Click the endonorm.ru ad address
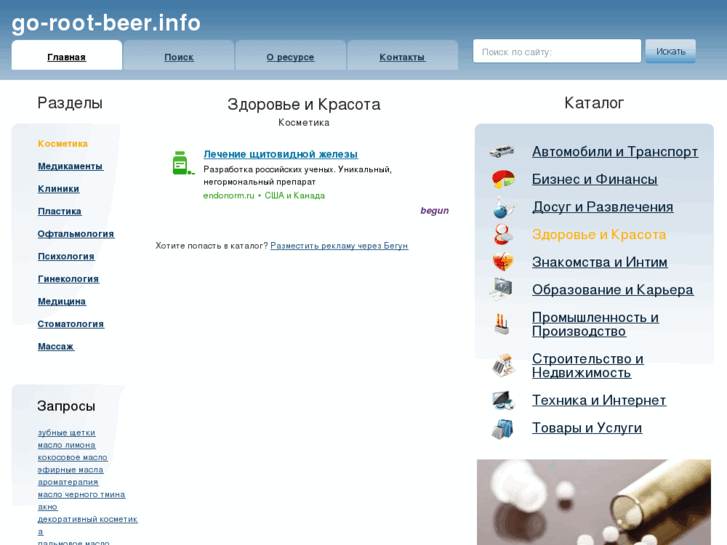The width and height of the screenshot is (727, 545). pyautogui.click(x=229, y=195)
